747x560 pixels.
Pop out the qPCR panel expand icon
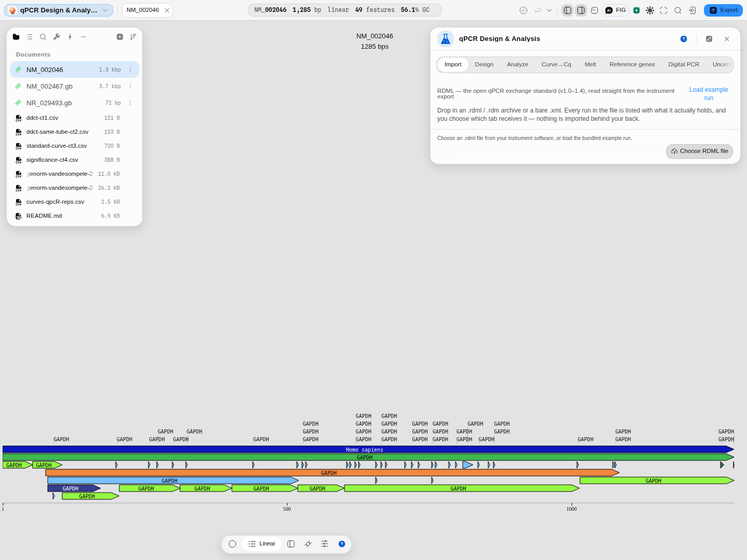709,39
